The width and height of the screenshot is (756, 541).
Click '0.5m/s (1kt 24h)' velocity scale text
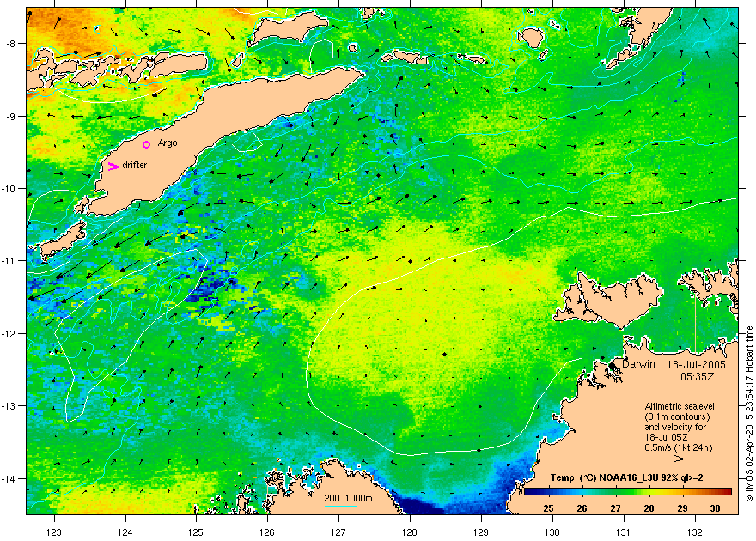[x=679, y=447]
